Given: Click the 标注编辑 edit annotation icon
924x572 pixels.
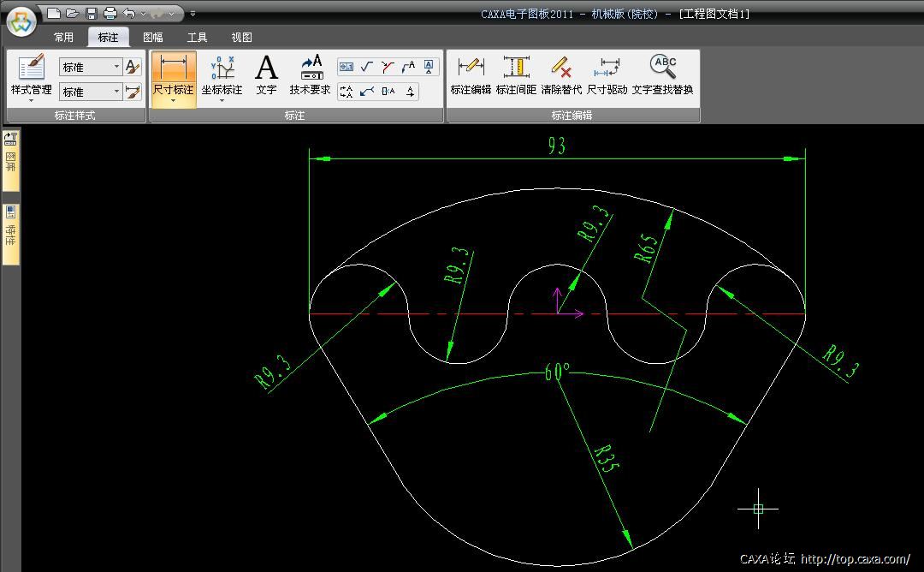Looking at the screenshot, I should 471,74.
